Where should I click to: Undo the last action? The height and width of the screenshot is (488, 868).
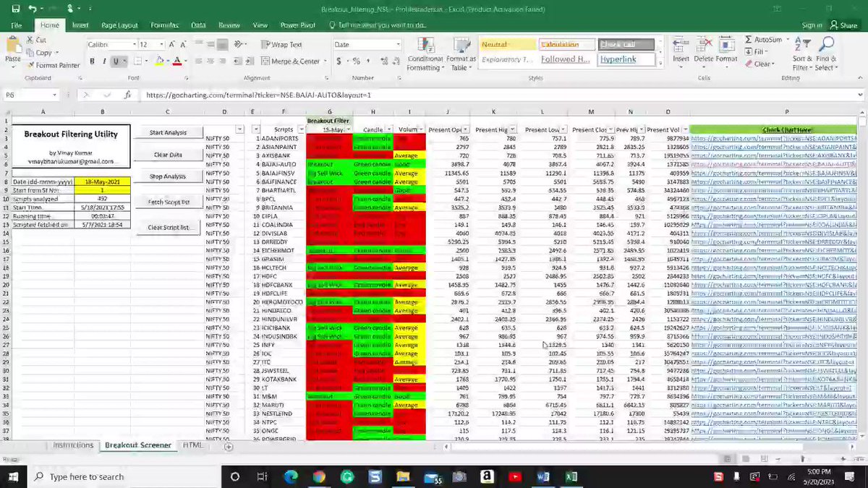tap(33, 9)
